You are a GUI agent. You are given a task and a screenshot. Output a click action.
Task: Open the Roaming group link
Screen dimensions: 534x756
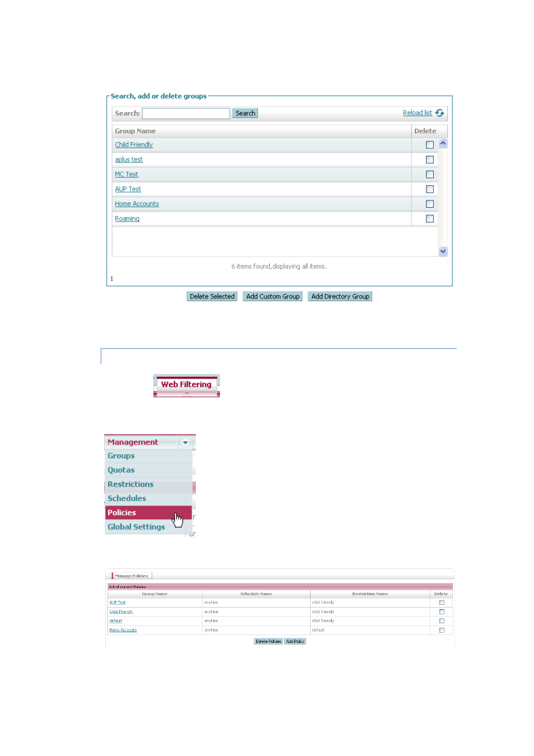127,219
